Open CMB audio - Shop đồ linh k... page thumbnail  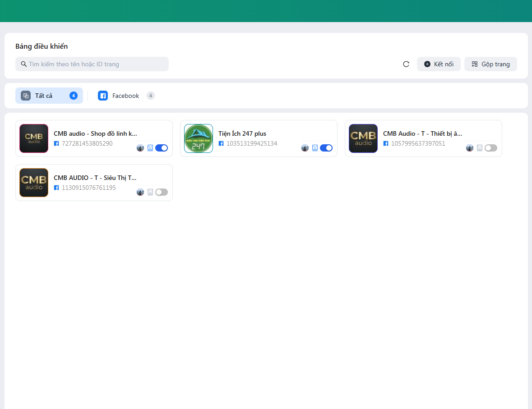coord(34,138)
